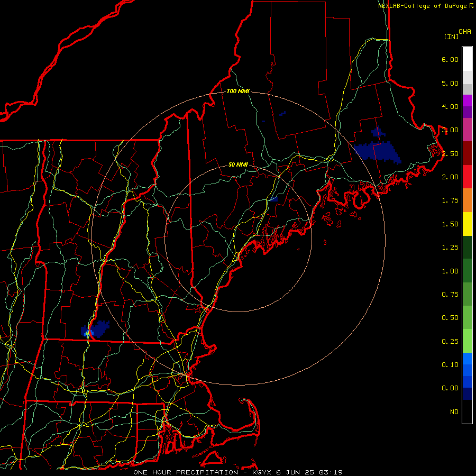This screenshot has height=476, width=476.
Task: Click the 0.50 legend value
Action: tap(450, 318)
